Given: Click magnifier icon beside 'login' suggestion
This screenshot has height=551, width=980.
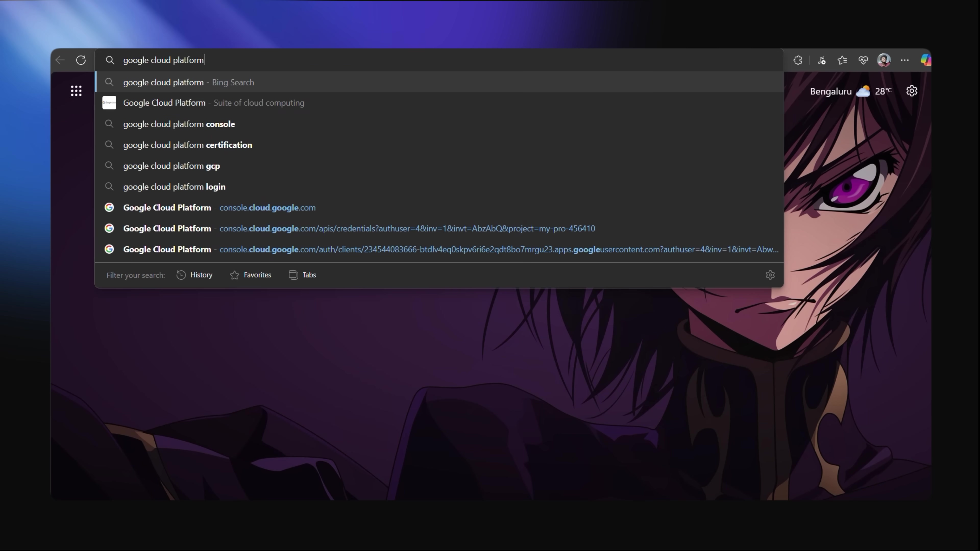Looking at the screenshot, I should 109,187.
